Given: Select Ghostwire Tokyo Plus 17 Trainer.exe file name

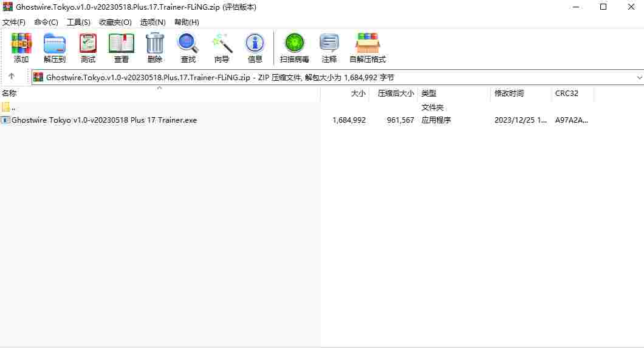Looking at the screenshot, I should [104, 120].
